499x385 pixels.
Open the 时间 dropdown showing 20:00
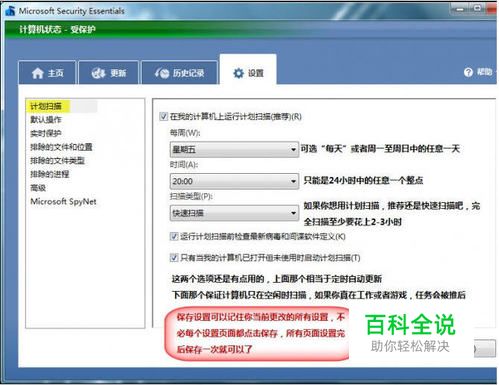coord(234,181)
